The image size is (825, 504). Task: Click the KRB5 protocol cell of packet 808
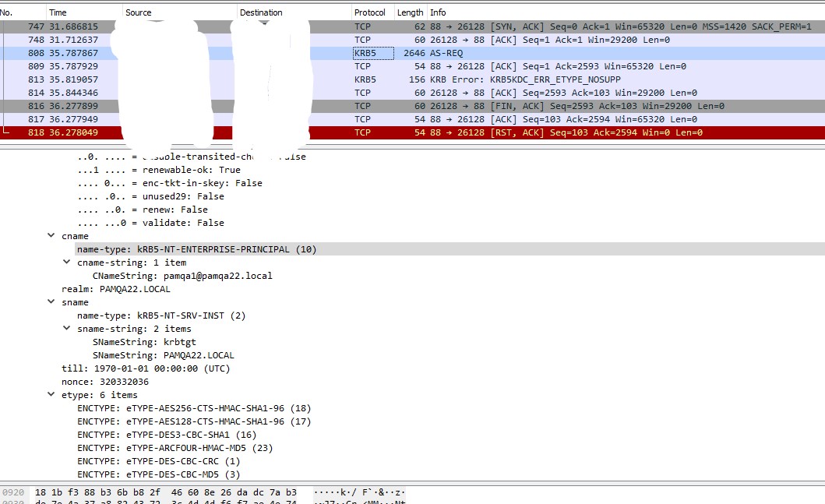373,53
